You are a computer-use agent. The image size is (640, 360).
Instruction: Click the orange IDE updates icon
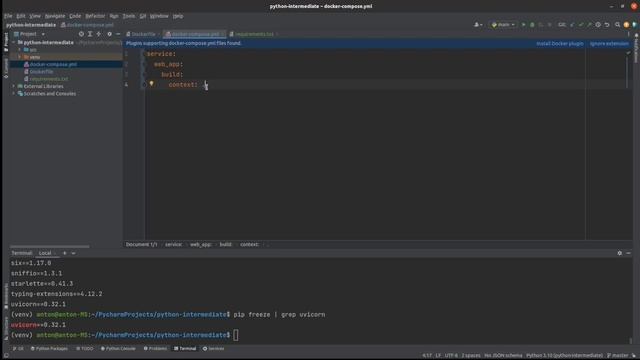(627, 25)
